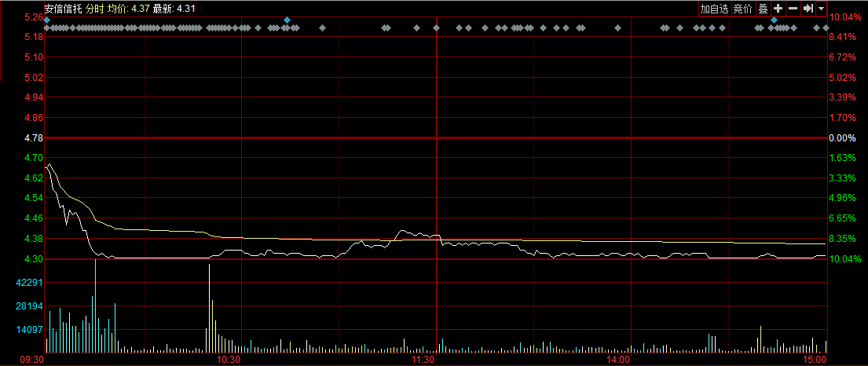Click the lone gray diamond just before 14:00
The width and height of the screenshot is (868, 366).
click(x=617, y=27)
